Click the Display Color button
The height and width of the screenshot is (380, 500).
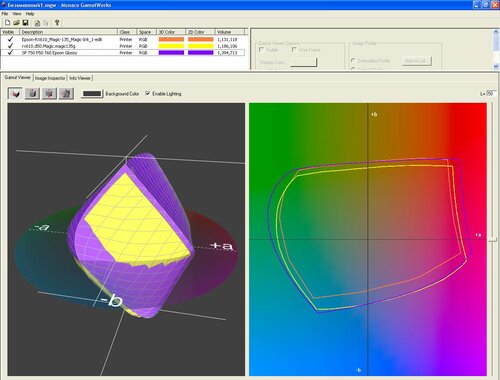pyautogui.click(x=303, y=62)
